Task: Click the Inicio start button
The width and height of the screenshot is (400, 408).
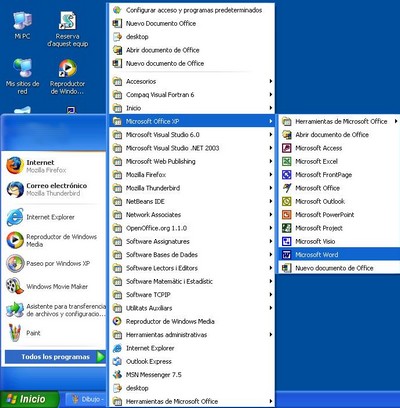Action: (29, 399)
